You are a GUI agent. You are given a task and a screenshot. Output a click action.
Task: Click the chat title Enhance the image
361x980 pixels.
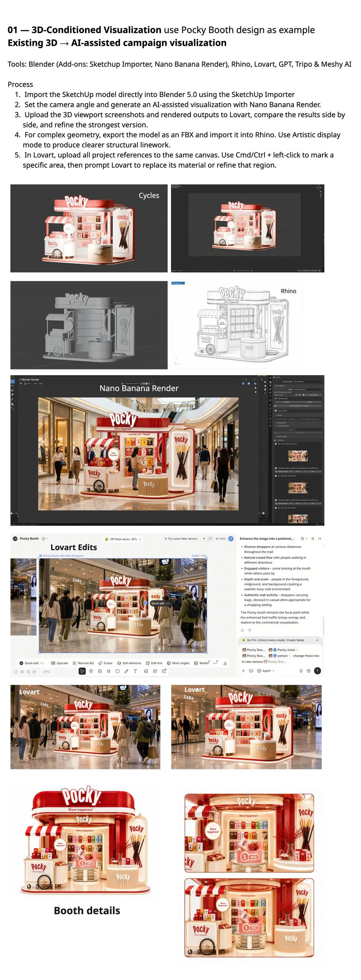click(x=267, y=539)
